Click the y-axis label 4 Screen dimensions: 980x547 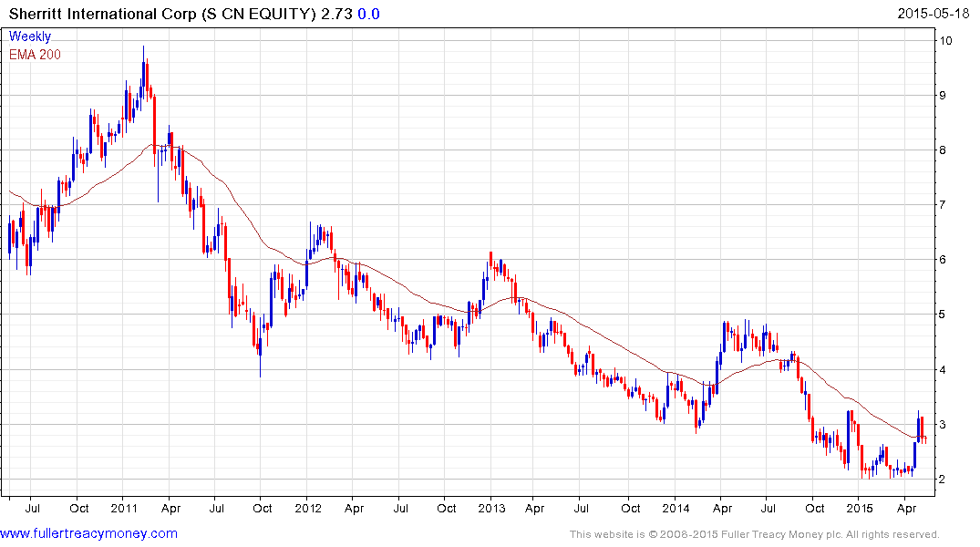click(x=943, y=369)
